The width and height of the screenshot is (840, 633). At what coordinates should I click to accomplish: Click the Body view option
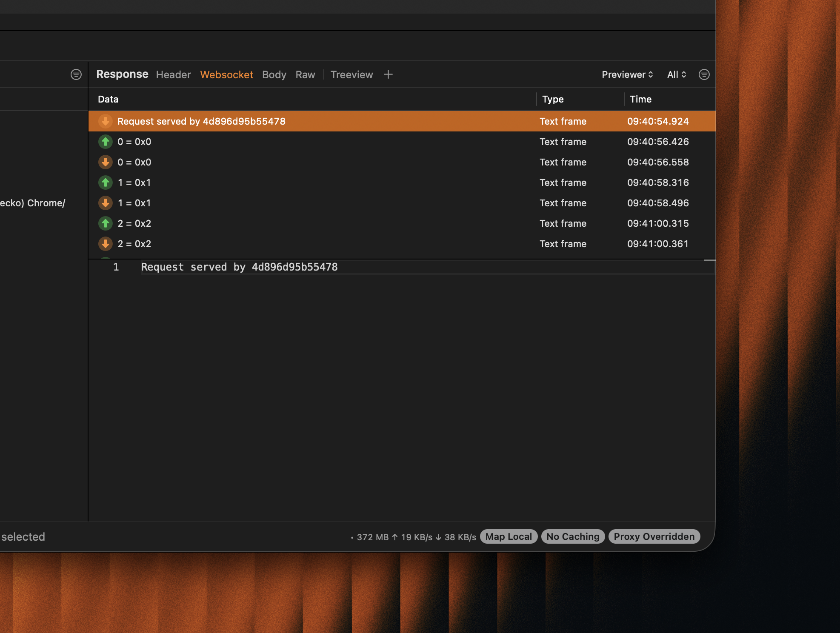(274, 74)
